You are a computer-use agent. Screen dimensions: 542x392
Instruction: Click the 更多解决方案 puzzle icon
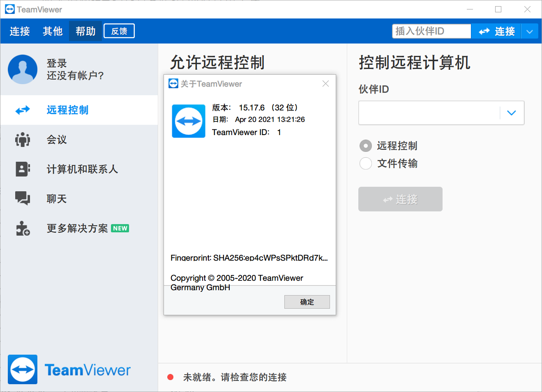coord(22,228)
